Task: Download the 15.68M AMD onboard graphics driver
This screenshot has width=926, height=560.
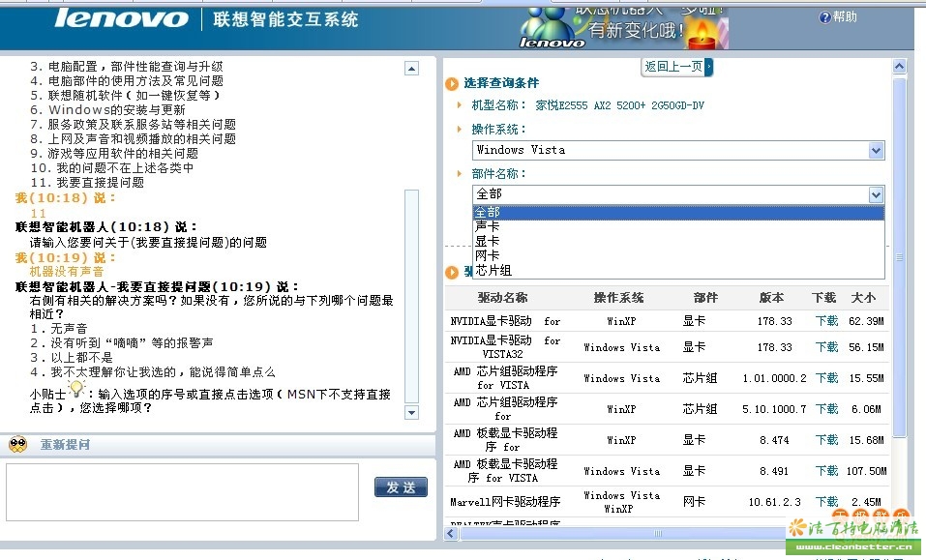Action: coord(826,440)
